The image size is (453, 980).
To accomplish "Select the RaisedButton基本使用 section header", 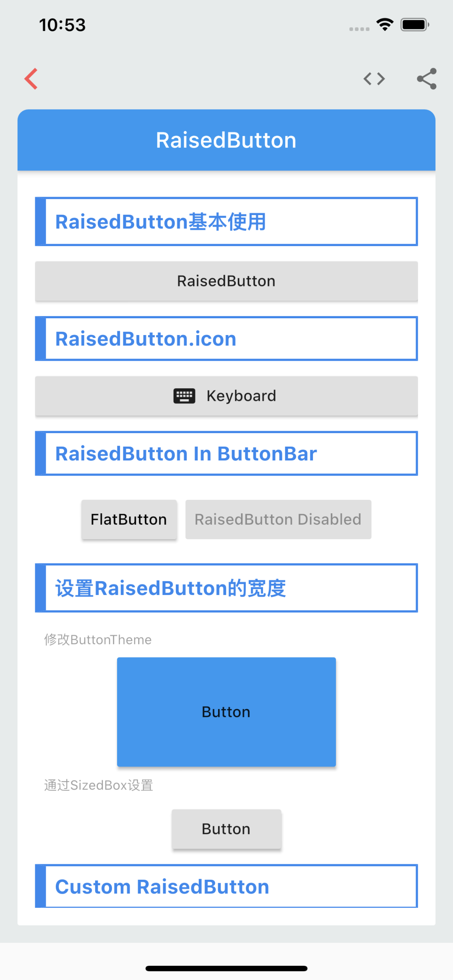I will coord(226,221).
